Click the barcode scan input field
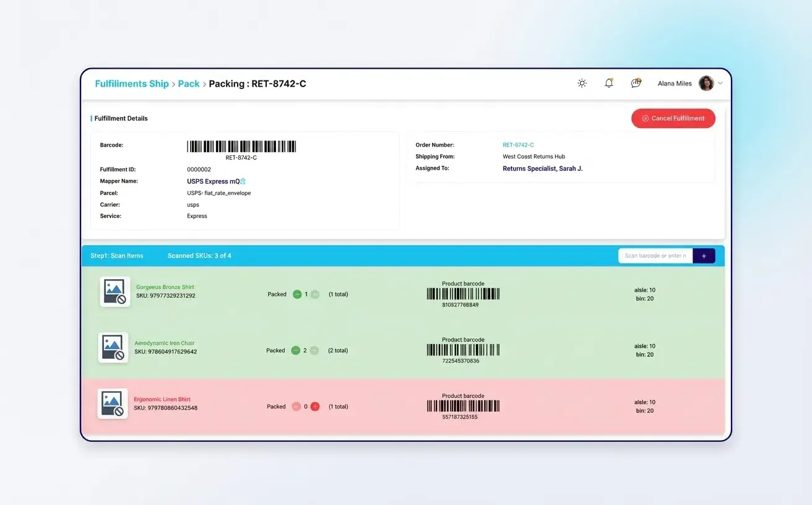Viewport: 812px width, 505px height. point(655,256)
